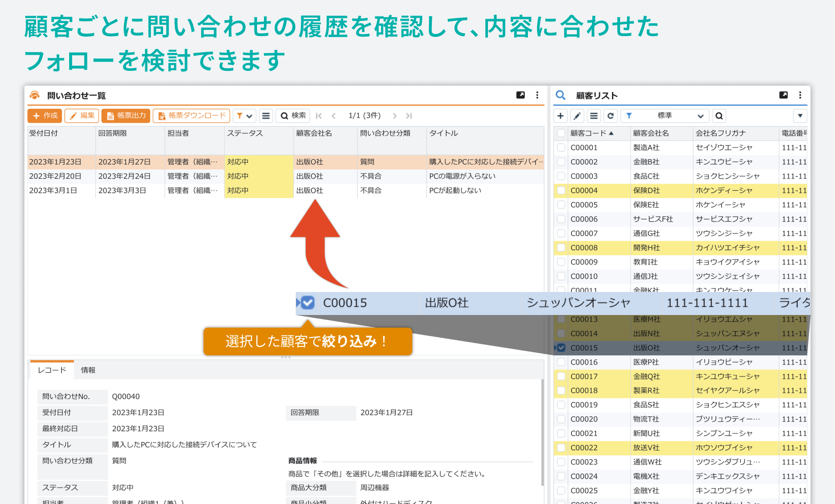
Task: Open the three-dot menu of 顧客リスト panel
Action: click(x=800, y=95)
